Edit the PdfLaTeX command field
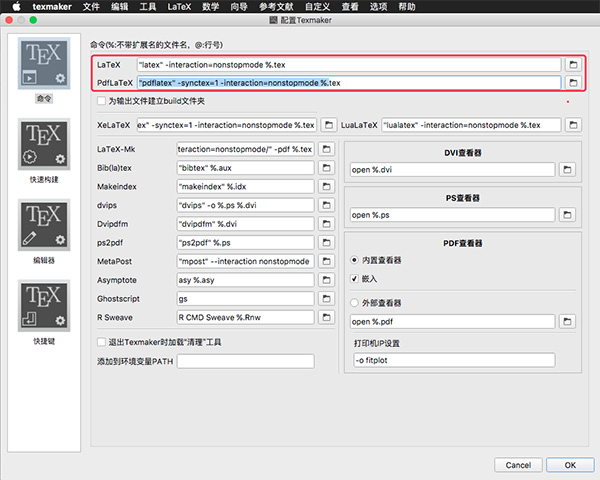Screen dimensions: 600x480 click(349, 83)
